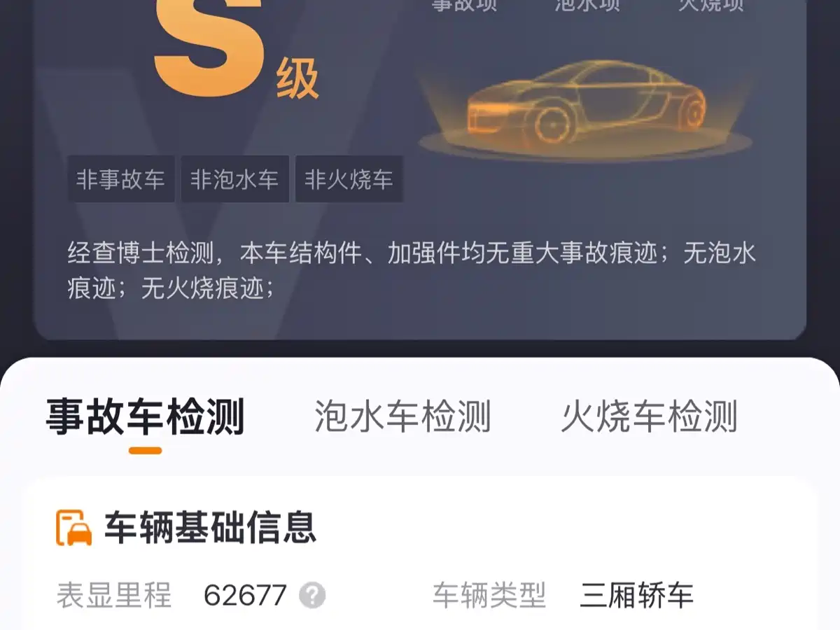Tap the partially visible 泡水项 label

[587, 6]
